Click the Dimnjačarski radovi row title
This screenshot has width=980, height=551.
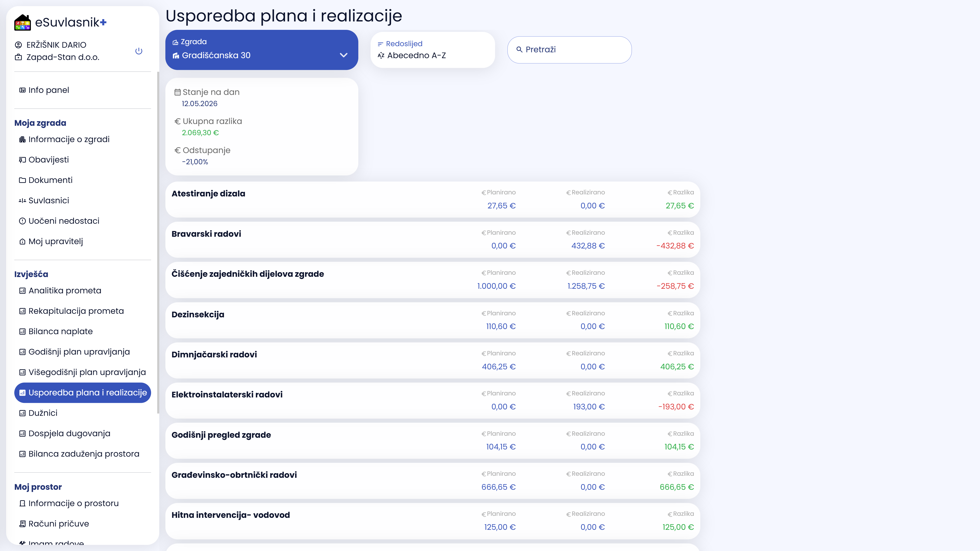point(214,355)
